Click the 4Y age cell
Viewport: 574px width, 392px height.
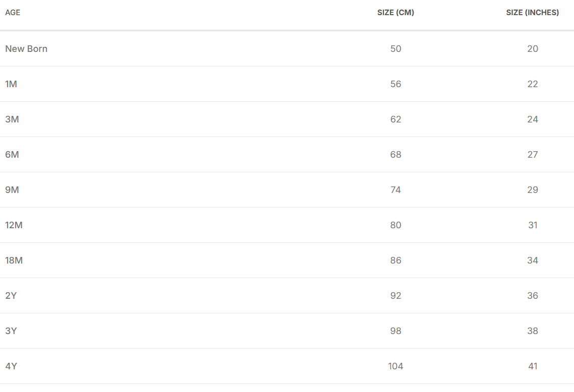point(11,366)
